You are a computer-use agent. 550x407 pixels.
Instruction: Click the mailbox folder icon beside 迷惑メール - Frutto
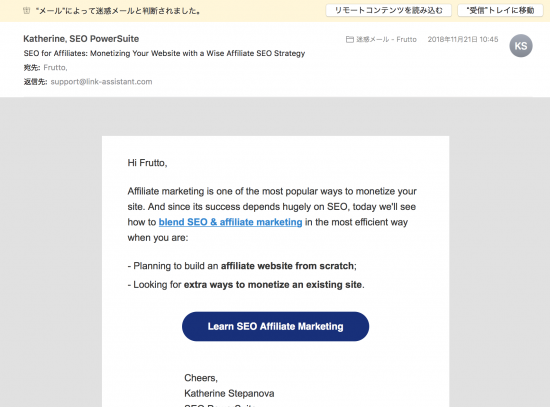[x=350, y=39]
